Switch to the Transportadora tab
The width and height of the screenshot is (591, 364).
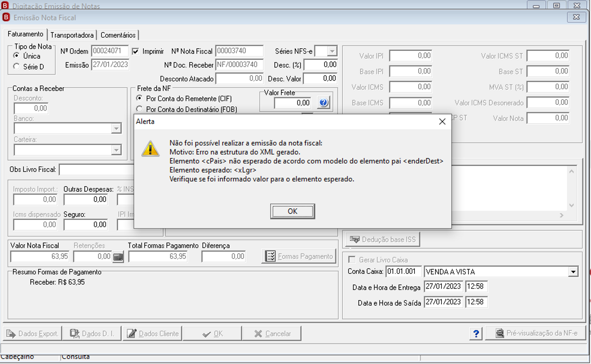pos(72,35)
